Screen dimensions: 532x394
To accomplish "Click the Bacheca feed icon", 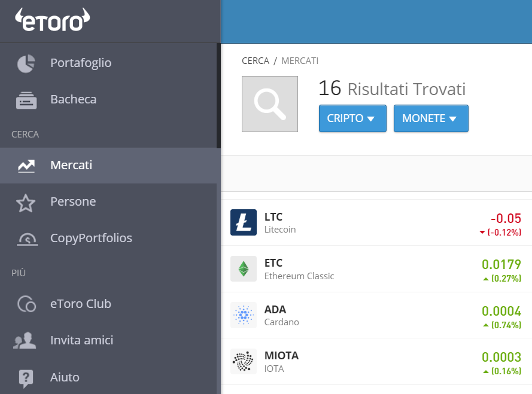I will point(26,100).
